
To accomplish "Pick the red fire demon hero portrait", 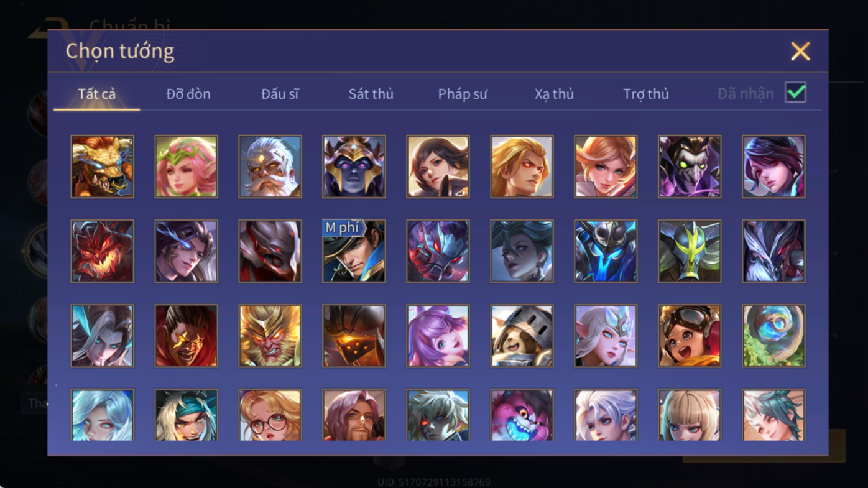I will 102,251.
